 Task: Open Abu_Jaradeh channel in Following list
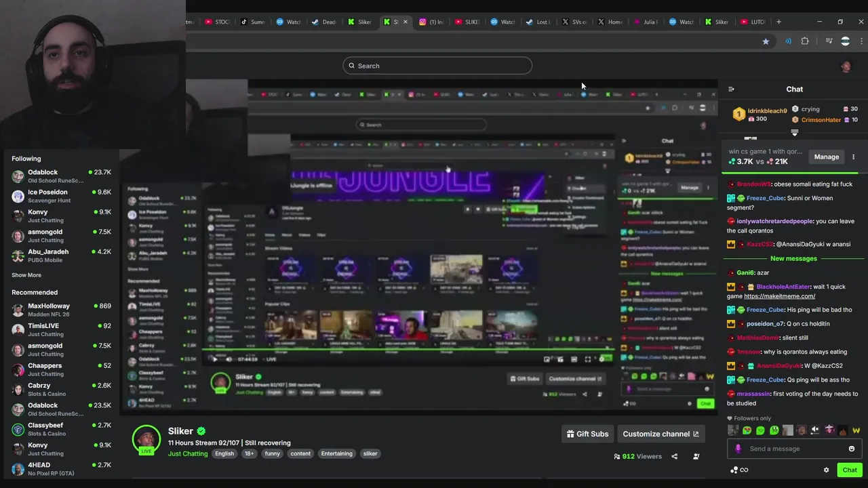61,256
